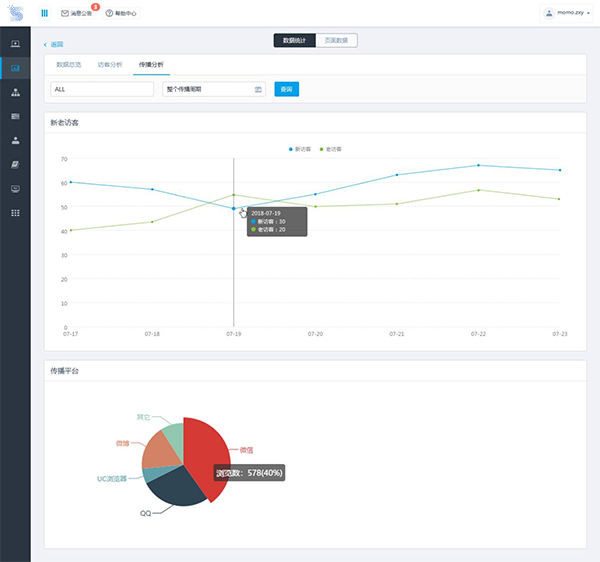
Task: Open the user profile icon in sidebar
Action: point(15,140)
